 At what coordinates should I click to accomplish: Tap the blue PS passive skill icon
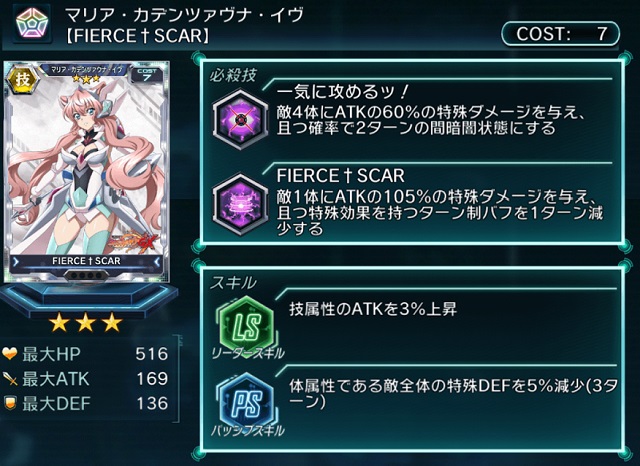(x=248, y=402)
